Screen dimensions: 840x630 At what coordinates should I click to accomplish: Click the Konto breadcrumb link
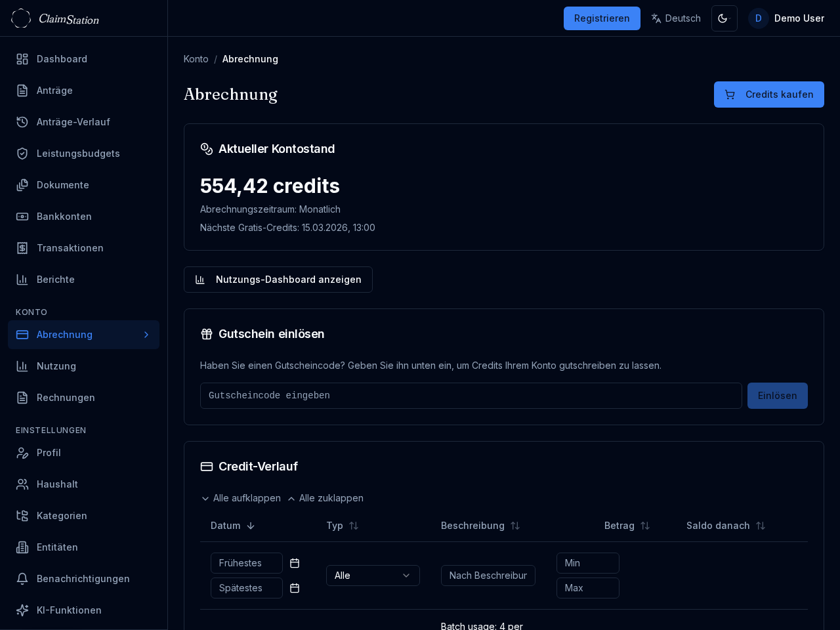tap(196, 59)
